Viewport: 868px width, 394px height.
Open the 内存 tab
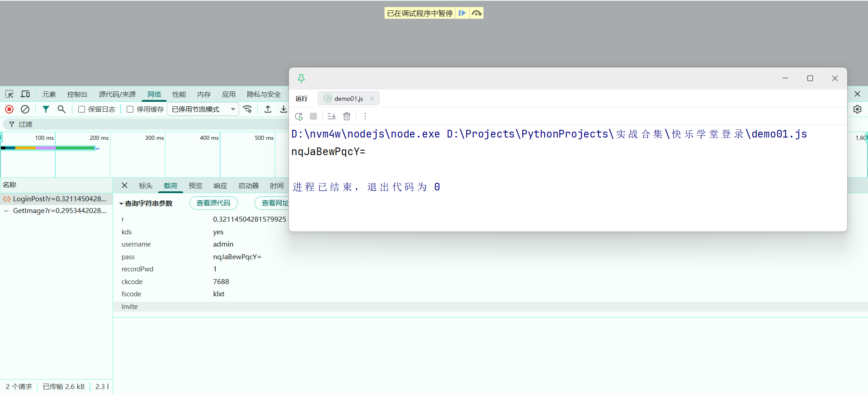pyautogui.click(x=204, y=94)
